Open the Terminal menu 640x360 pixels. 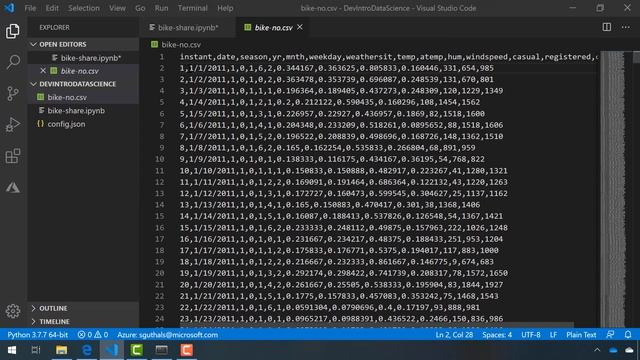192,8
